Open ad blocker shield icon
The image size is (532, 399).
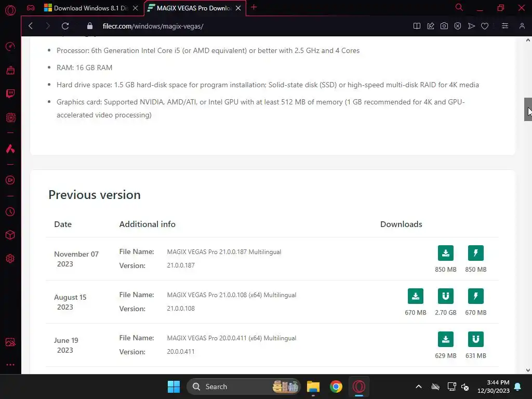[458, 26]
